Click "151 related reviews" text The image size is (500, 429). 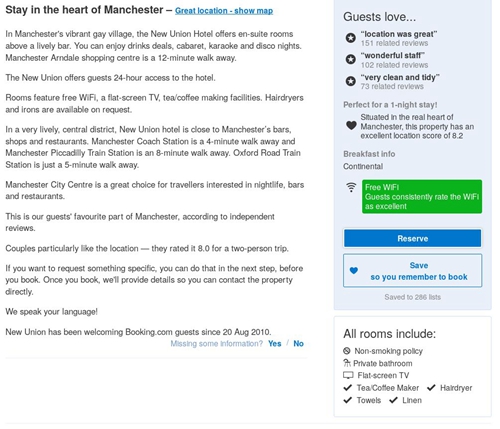tap(394, 43)
